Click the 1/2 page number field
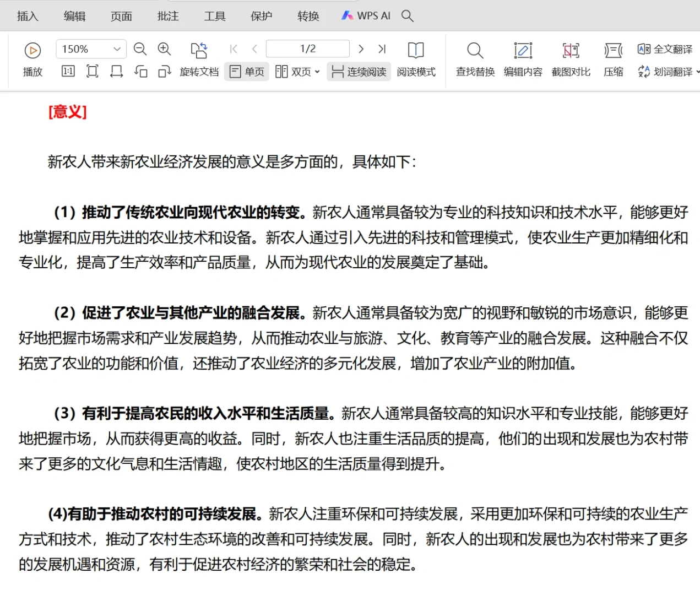The image size is (700, 595). (308, 49)
